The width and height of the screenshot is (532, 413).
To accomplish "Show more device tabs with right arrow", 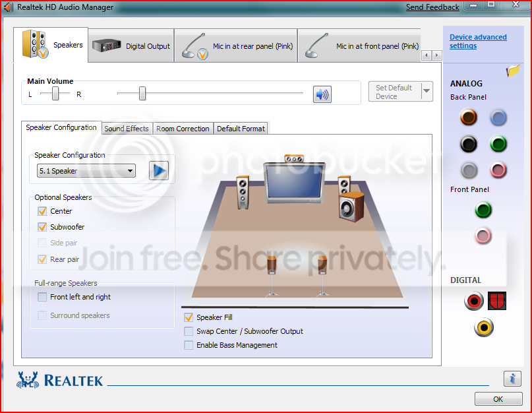I will 436,55.
